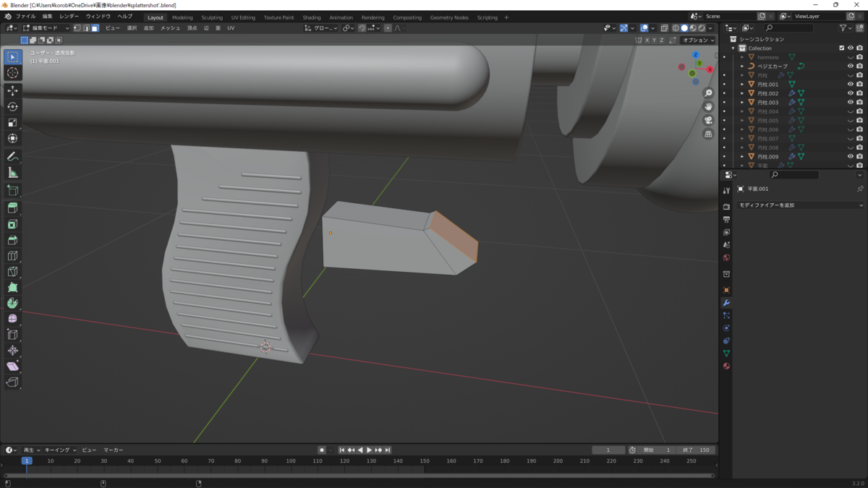The image size is (868, 488).
Task: Toggle X-ray display
Action: point(664,28)
